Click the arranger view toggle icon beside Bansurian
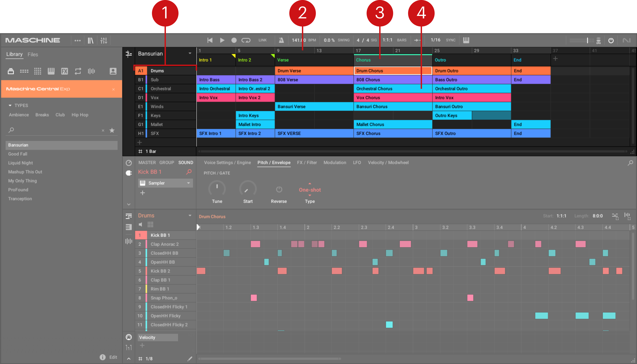This screenshot has width=637, height=364. [129, 54]
